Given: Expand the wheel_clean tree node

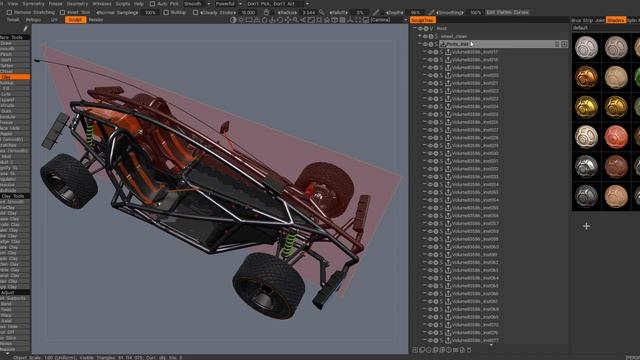Looking at the screenshot, I should coord(419,36).
